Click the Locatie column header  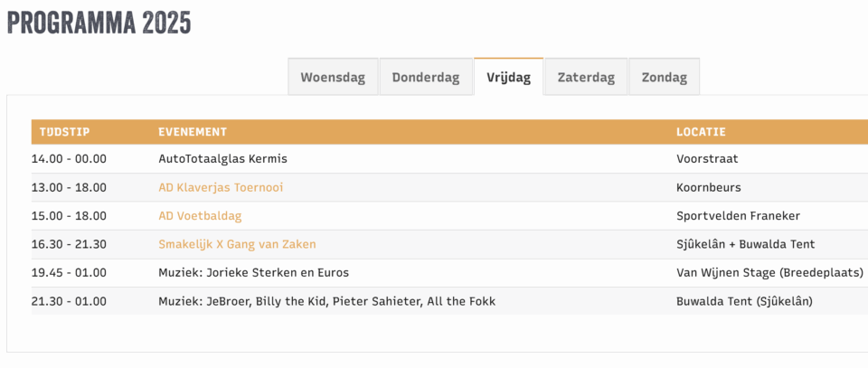tap(701, 132)
